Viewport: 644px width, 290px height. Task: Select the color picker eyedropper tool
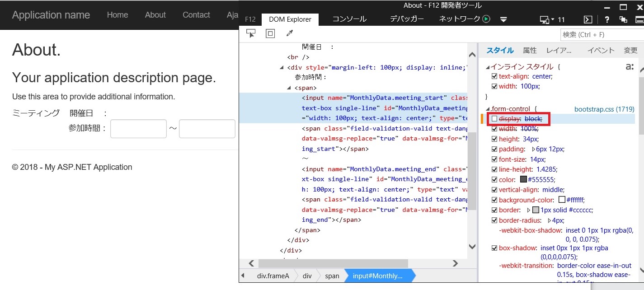289,33
